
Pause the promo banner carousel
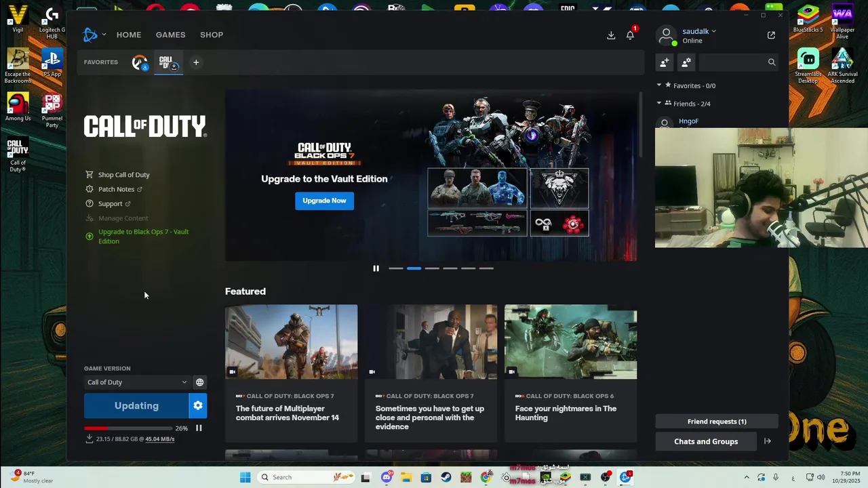(x=376, y=268)
